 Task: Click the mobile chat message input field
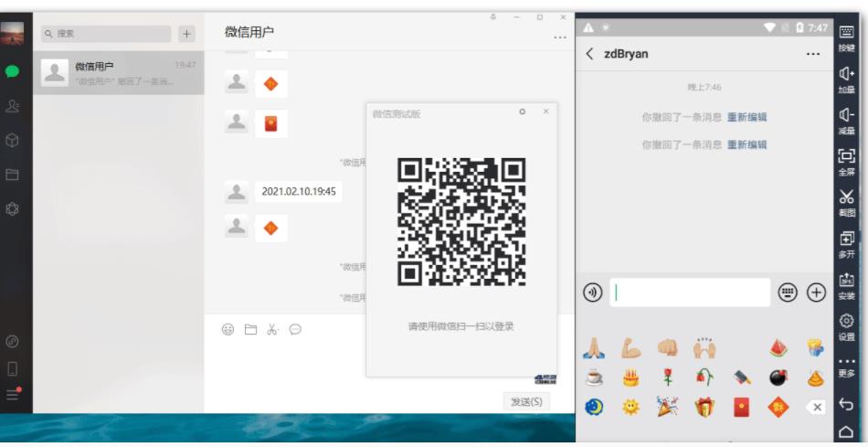point(690,293)
